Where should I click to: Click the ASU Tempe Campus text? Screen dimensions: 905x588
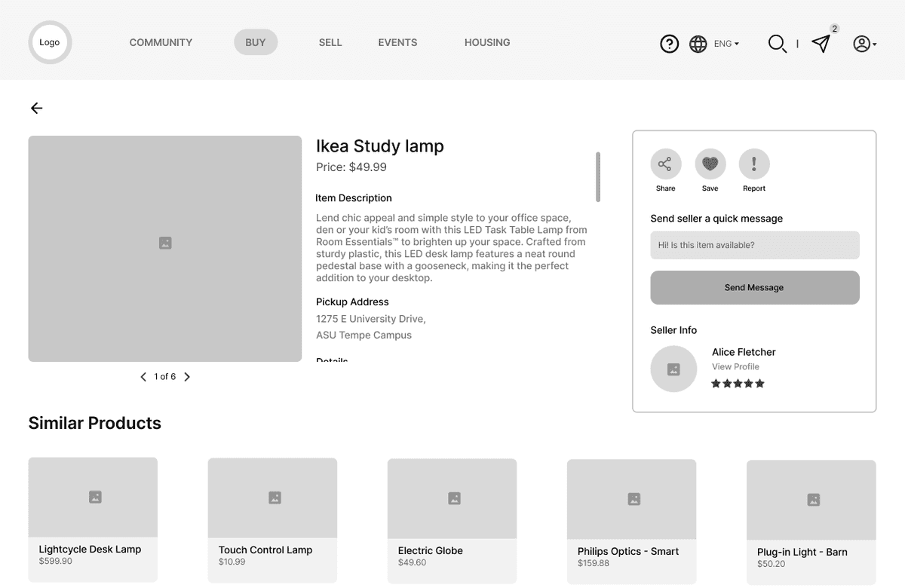point(364,335)
